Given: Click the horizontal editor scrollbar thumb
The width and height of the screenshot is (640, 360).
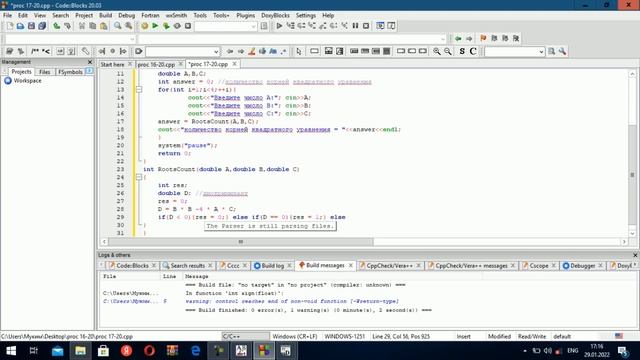Looking at the screenshot, I should tap(240, 242).
